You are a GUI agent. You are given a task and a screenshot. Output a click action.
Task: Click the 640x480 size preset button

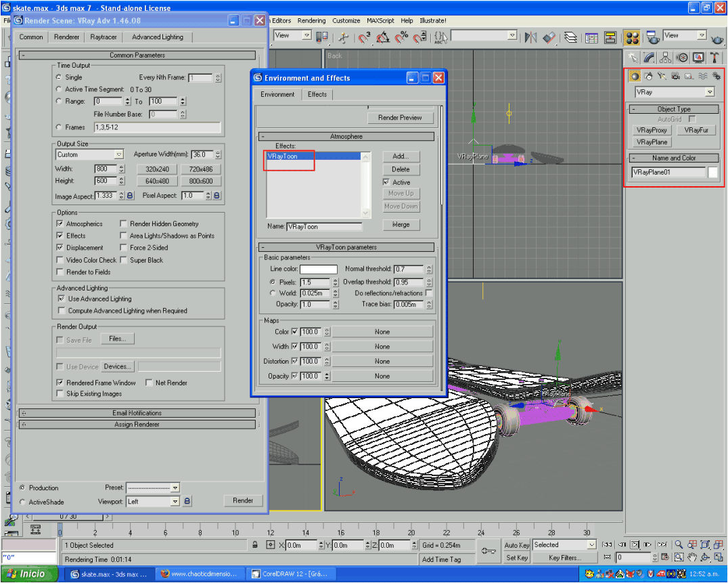point(157,181)
